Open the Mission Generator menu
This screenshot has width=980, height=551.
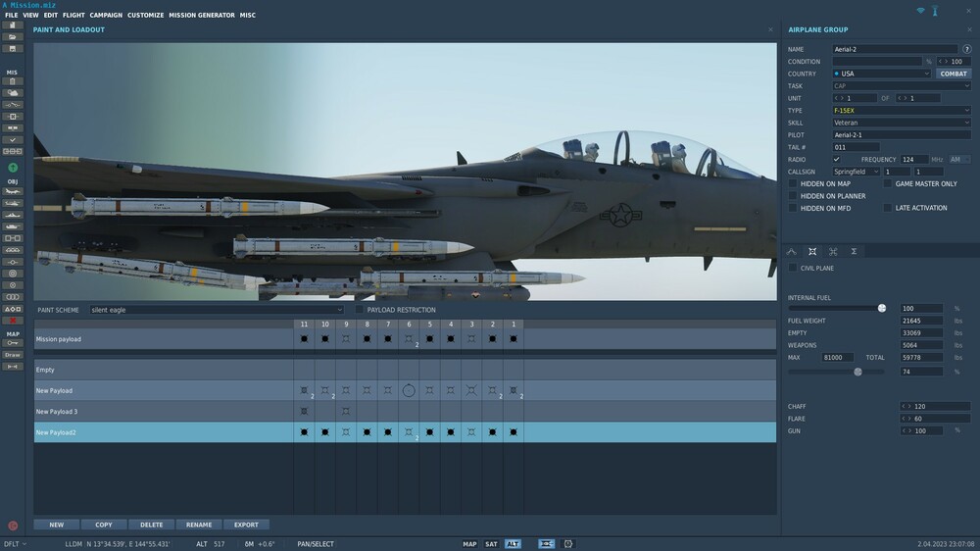[201, 16]
